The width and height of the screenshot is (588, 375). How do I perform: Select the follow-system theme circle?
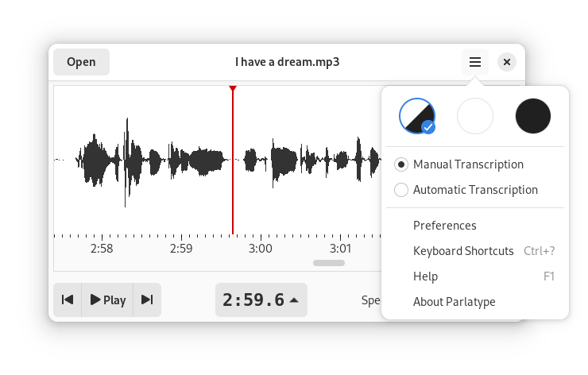coord(417,116)
